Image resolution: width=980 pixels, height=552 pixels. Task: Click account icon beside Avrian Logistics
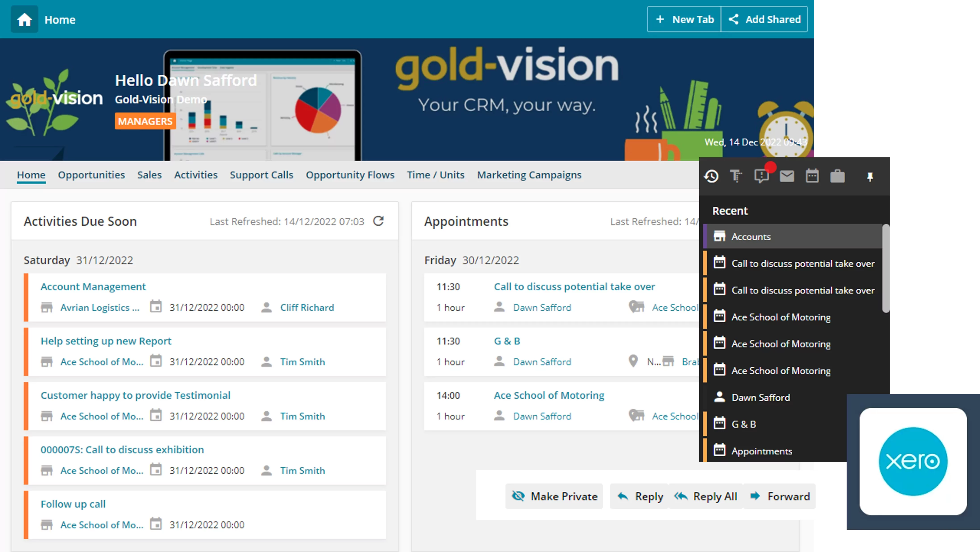click(x=47, y=307)
